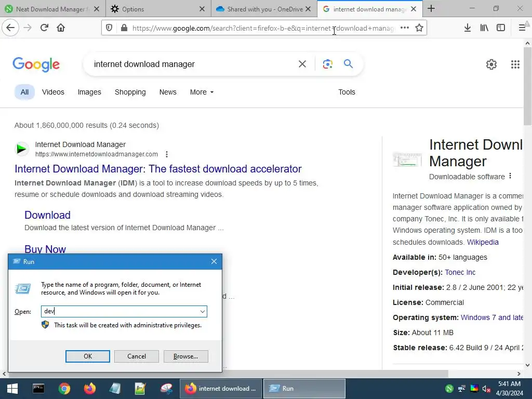Click the tracking protection shield icon
532x399 pixels.
(109, 28)
